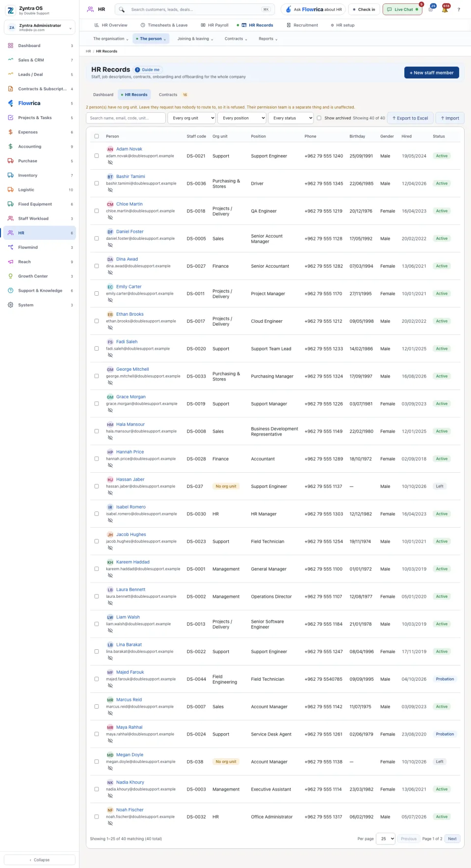Open Emily Carter's profile link

[129, 286]
